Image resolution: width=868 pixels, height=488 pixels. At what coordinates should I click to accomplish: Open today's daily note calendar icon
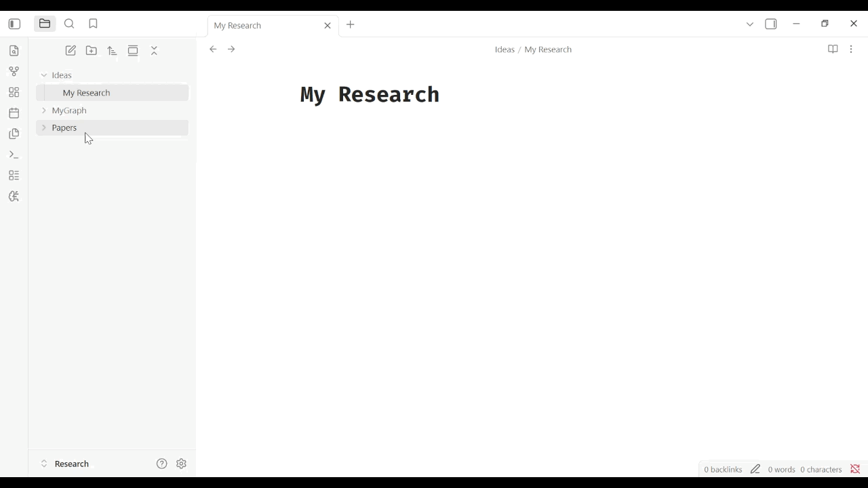click(x=14, y=113)
